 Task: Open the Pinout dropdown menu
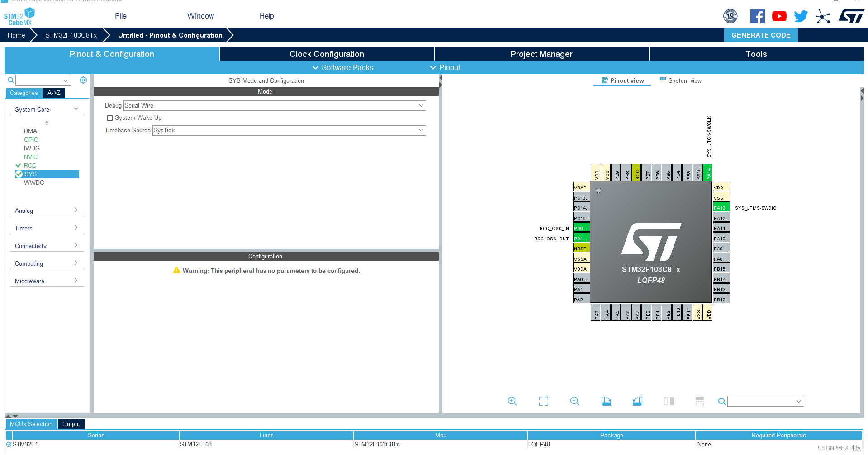coord(445,67)
